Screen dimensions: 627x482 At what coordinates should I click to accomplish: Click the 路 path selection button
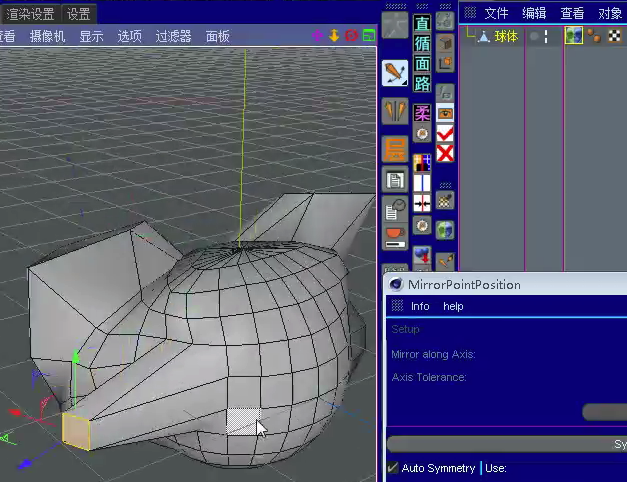point(422,83)
